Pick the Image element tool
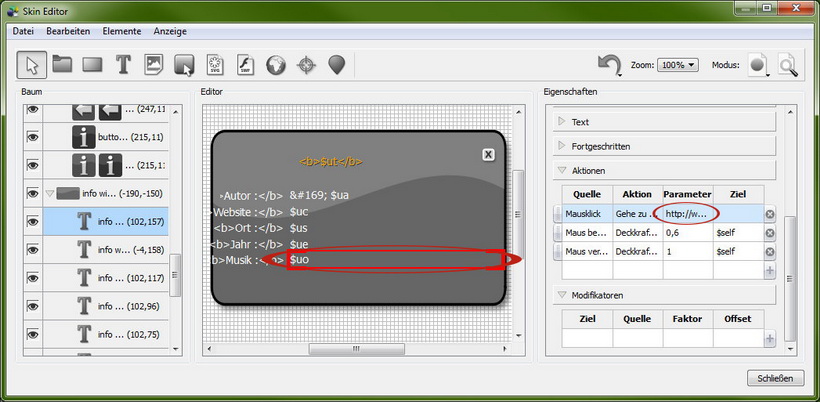Screen dimensions: 820x402 pos(154,65)
